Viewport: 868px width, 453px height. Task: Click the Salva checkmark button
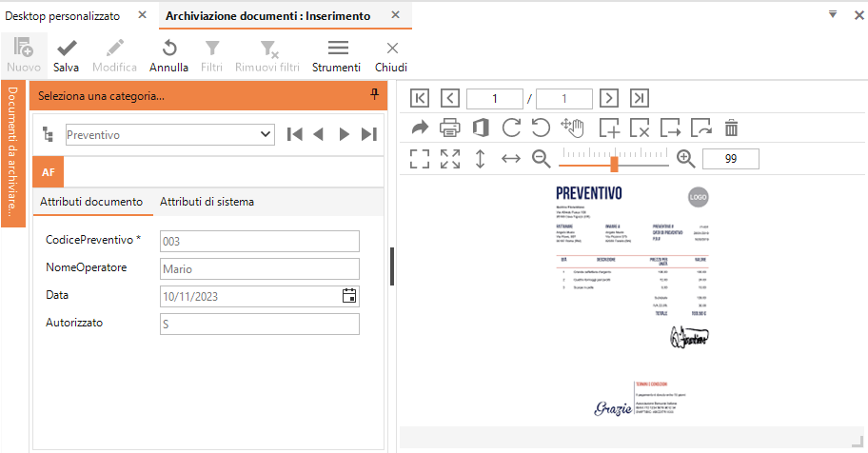coord(66,55)
